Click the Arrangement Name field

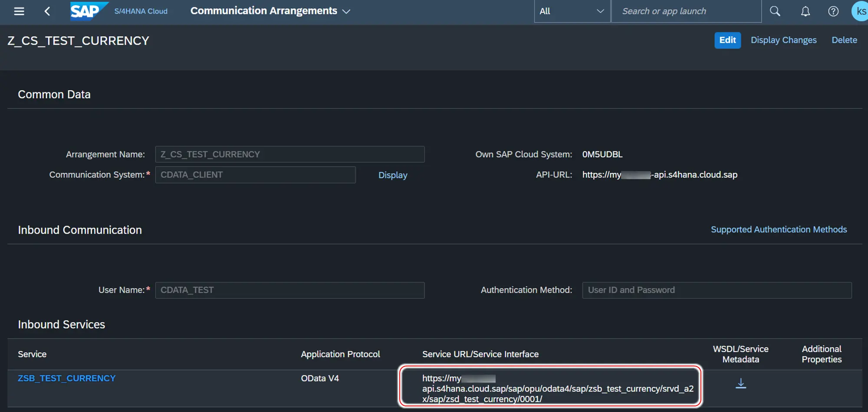290,155
